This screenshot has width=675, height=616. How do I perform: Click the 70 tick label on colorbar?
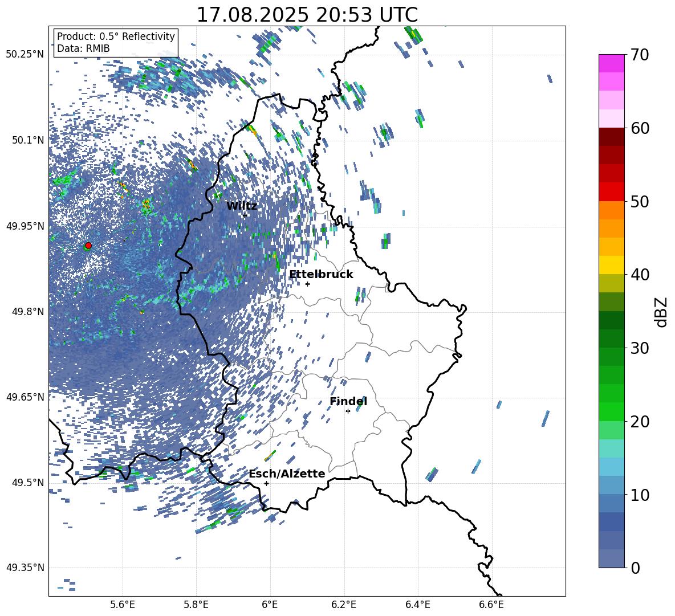click(640, 55)
